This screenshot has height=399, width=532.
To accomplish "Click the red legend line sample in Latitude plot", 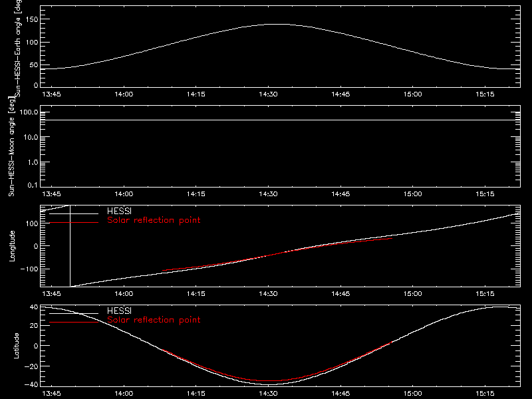I will coord(74,322).
